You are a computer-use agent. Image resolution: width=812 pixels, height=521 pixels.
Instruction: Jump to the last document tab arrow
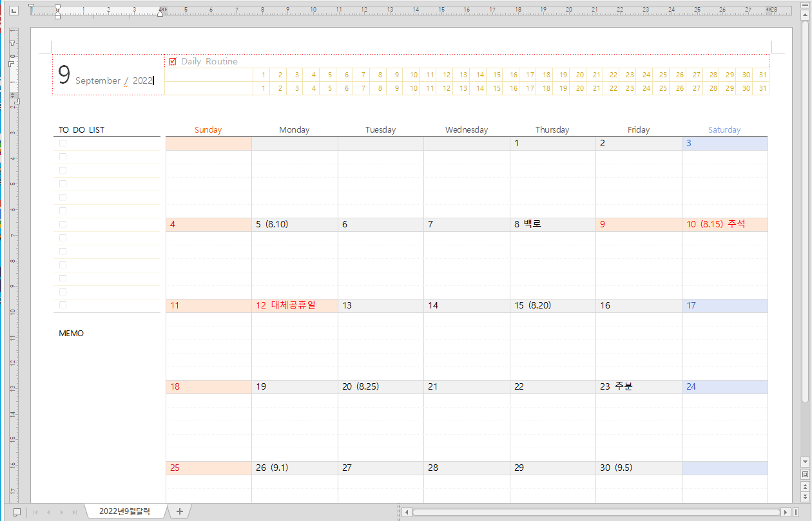point(75,512)
